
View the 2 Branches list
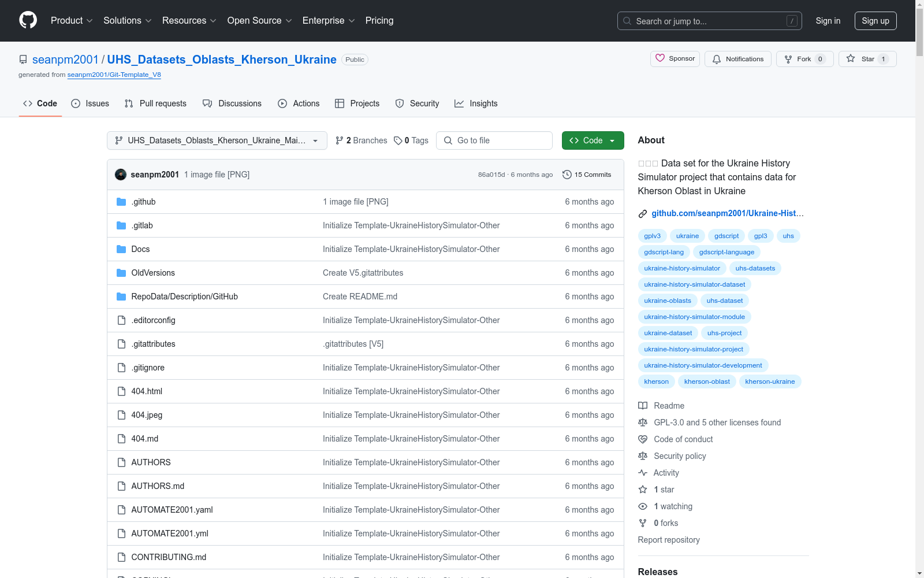coord(362,140)
